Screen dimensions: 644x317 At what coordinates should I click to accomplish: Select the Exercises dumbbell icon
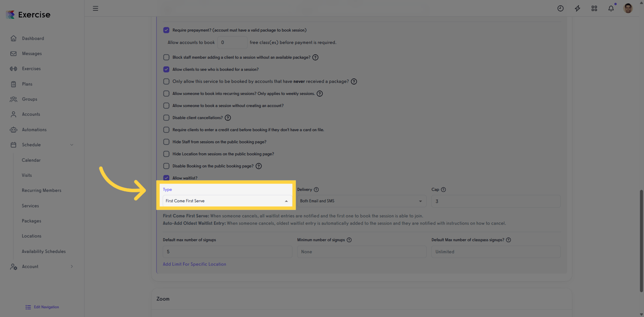[x=13, y=68]
